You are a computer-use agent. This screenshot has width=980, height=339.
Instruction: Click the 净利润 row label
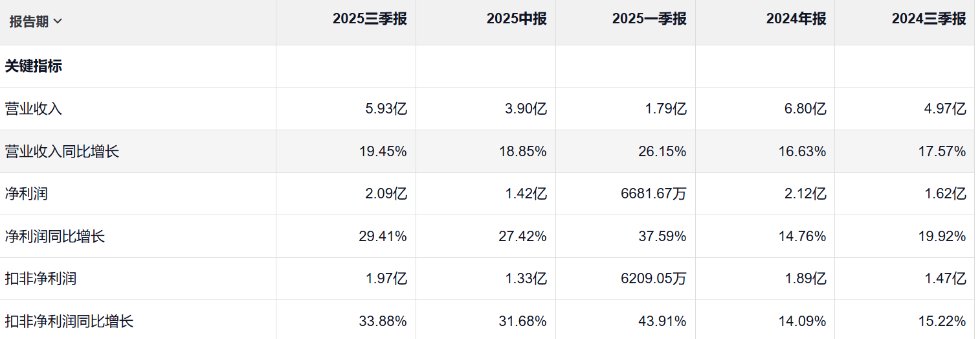tap(27, 194)
